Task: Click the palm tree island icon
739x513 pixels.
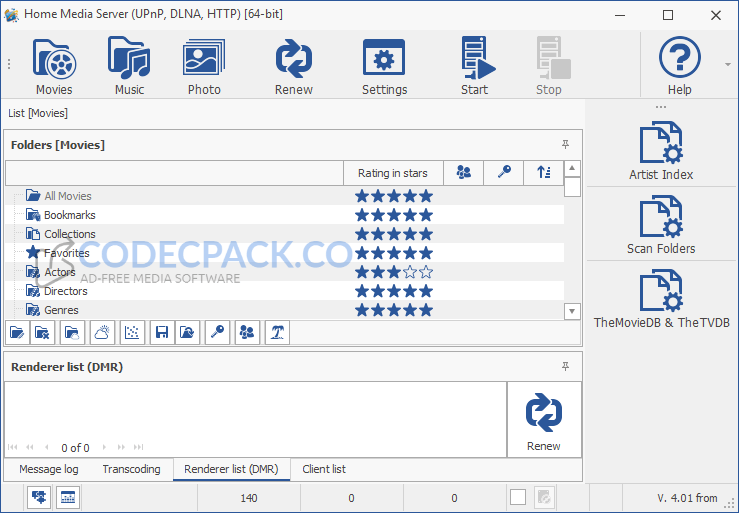Action: (x=277, y=333)
